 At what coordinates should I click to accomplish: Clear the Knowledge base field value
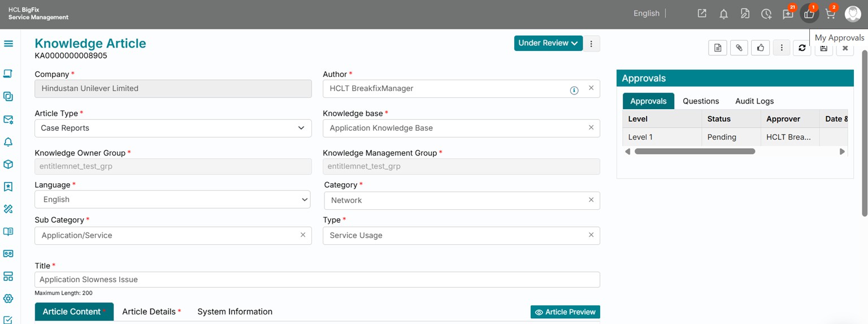click(x=591, y=128)
